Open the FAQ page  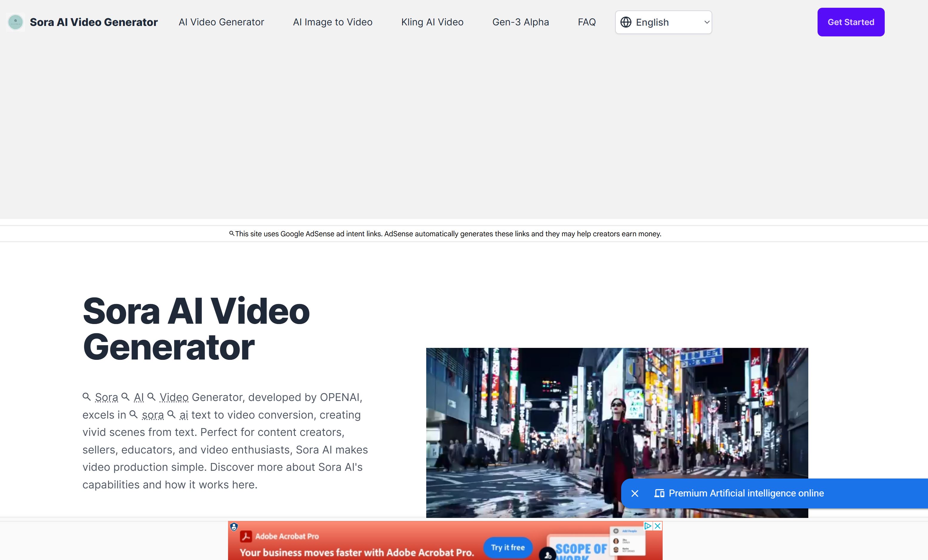587,22
